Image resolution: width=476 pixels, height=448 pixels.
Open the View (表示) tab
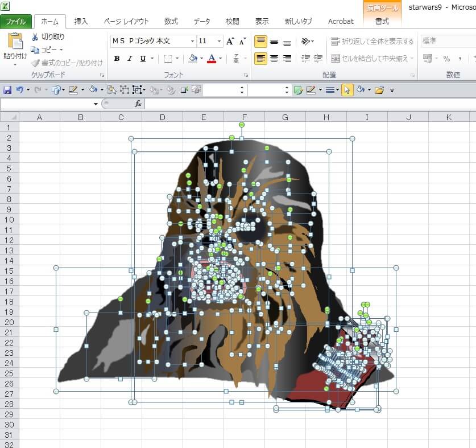[262, 21]
